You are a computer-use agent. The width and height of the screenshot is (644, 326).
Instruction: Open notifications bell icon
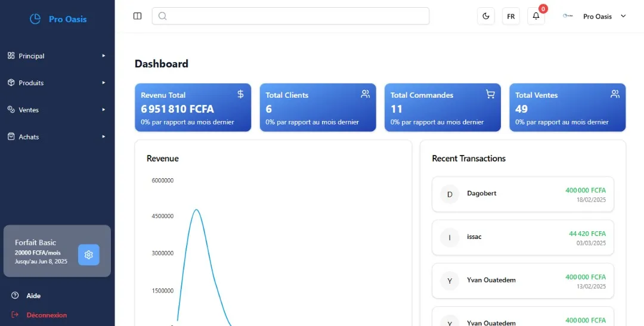click(x=536, y=16)
